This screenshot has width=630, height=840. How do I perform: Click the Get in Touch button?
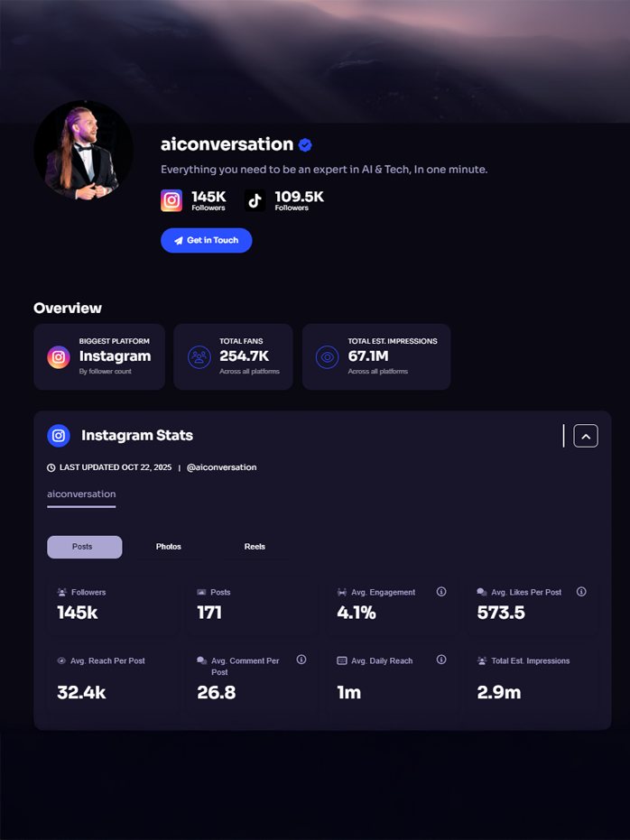pyautogui.click(x=207, y=241)
